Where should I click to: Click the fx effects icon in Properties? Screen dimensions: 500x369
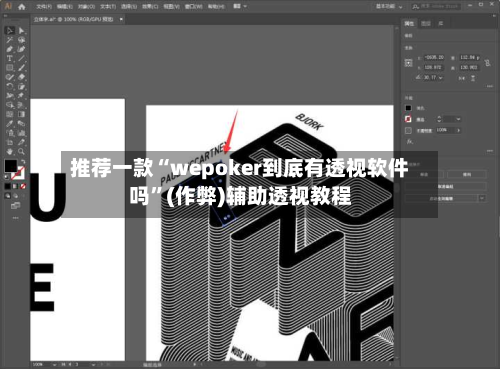(x=410, y=142)
